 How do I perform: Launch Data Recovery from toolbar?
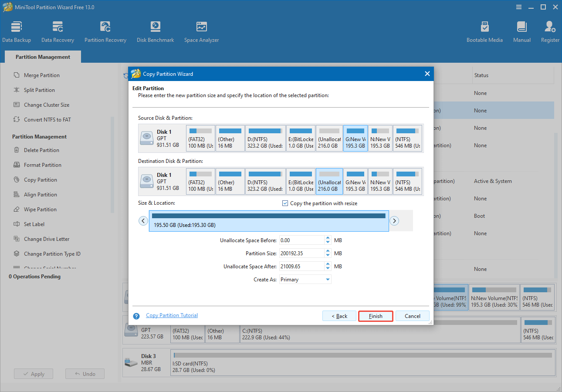58,32
